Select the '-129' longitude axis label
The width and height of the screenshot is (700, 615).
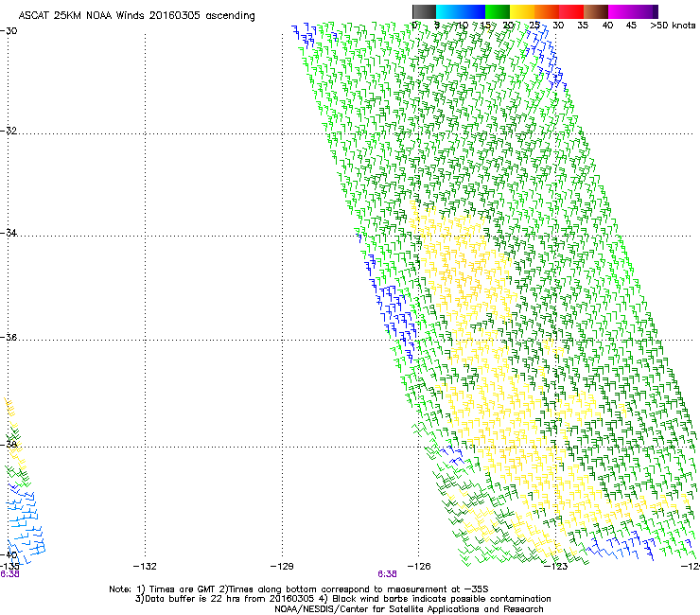point(282,567)
